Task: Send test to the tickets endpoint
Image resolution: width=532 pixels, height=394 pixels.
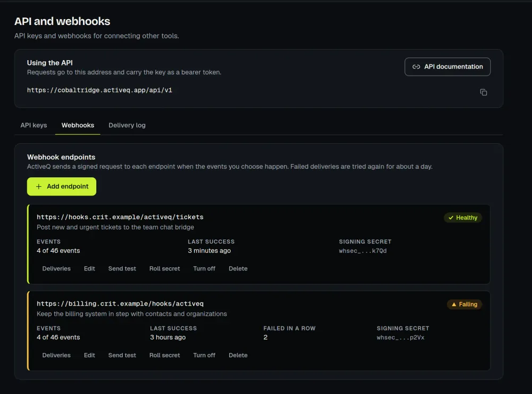Action: pos(122,268)
